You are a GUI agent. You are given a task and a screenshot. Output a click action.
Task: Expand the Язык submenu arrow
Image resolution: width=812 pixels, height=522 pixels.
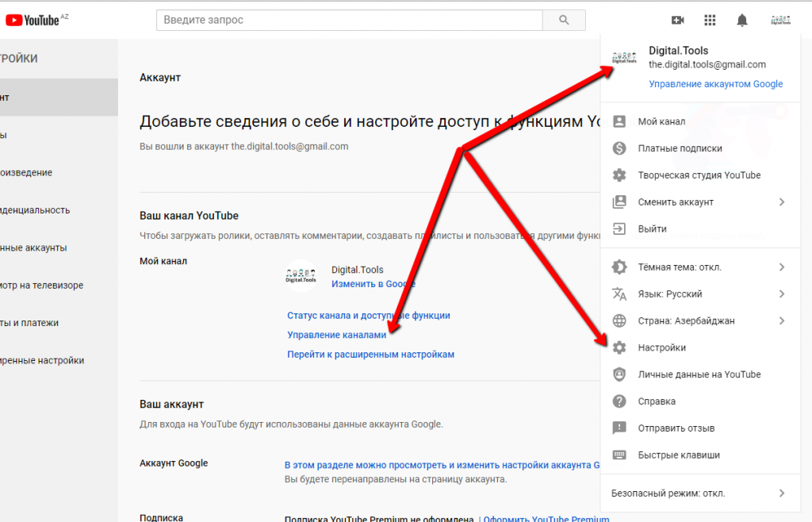782,294
